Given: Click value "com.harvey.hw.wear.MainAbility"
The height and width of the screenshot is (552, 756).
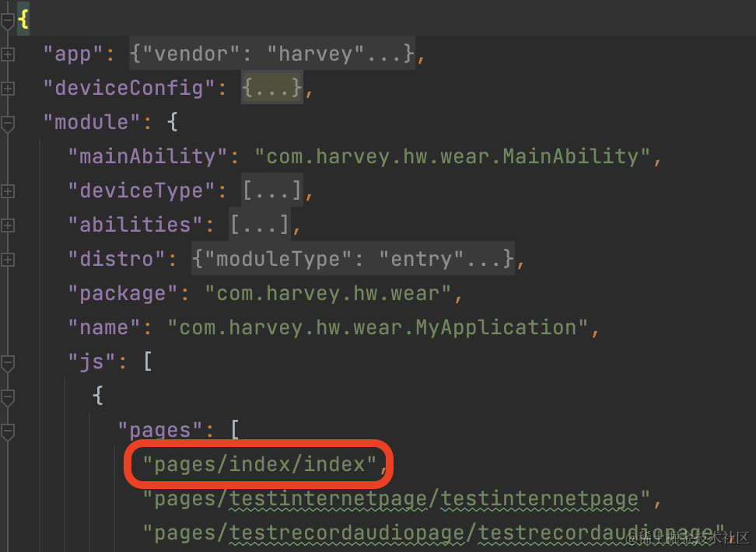Looking at the screenshot, I should click(452, 157).
